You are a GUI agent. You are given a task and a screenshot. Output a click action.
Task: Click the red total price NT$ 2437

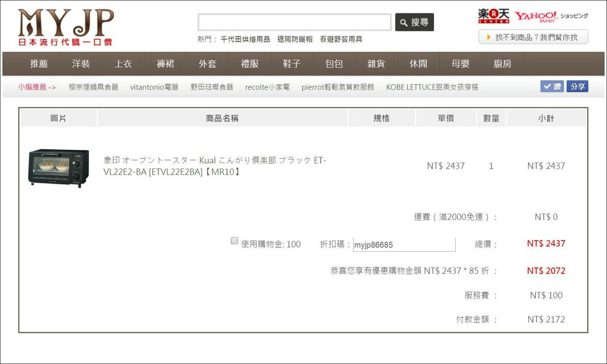pos(546,243)
